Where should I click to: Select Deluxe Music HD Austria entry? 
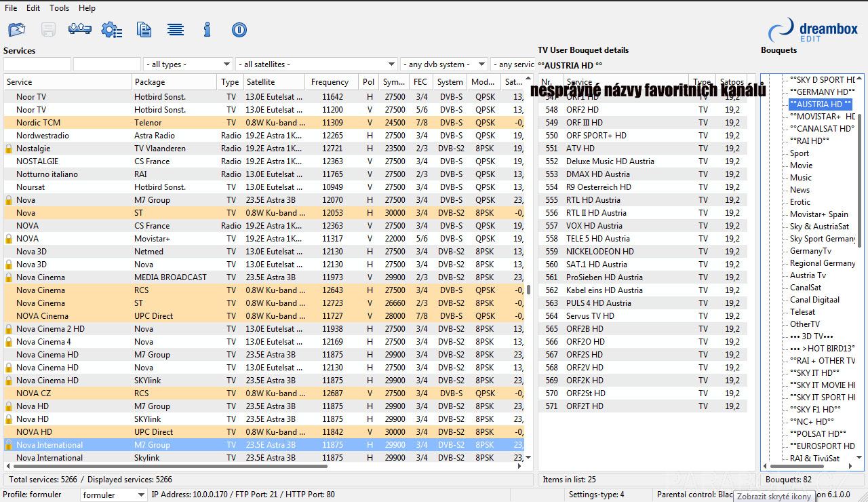coord(643,161)
